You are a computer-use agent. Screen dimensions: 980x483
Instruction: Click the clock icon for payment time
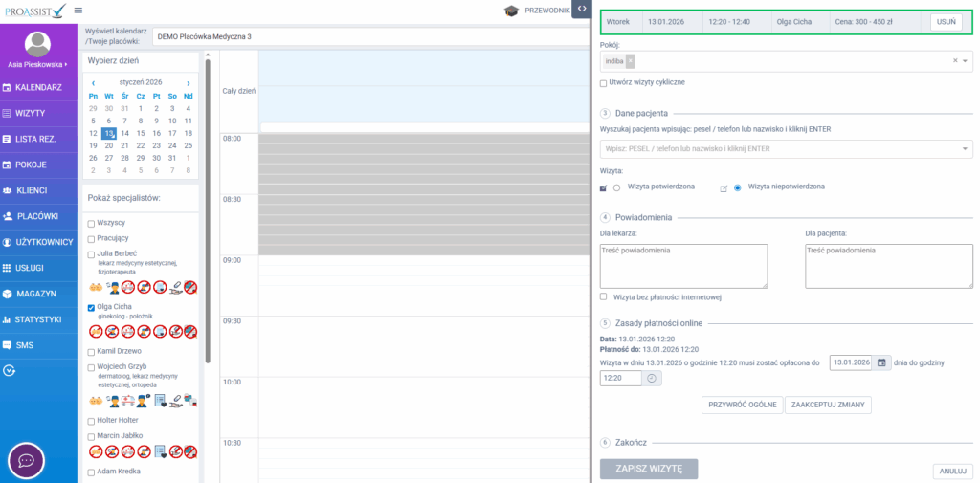pos(653,379)
